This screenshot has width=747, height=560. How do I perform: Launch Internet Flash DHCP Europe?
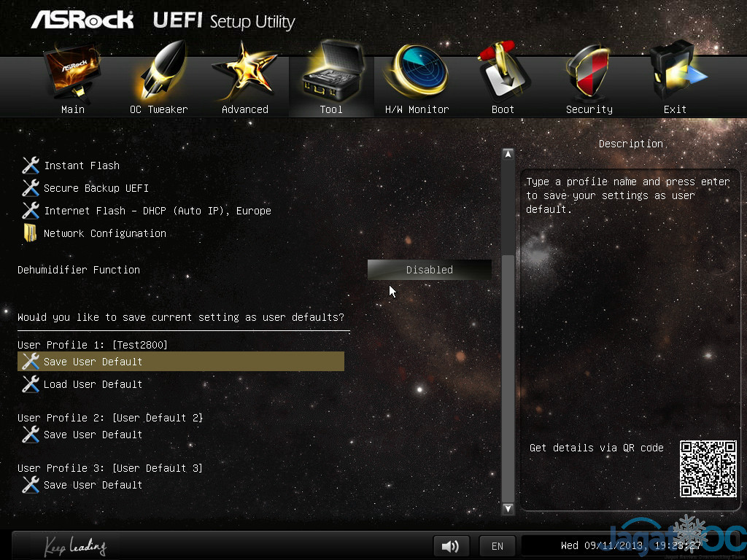157,211
